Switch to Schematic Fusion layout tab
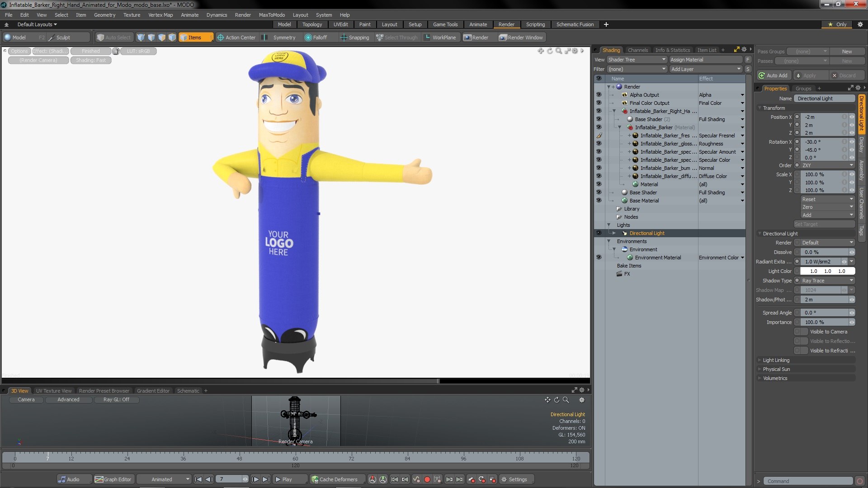Viewport: 868px width, 488px height. [x=575, y=24]
